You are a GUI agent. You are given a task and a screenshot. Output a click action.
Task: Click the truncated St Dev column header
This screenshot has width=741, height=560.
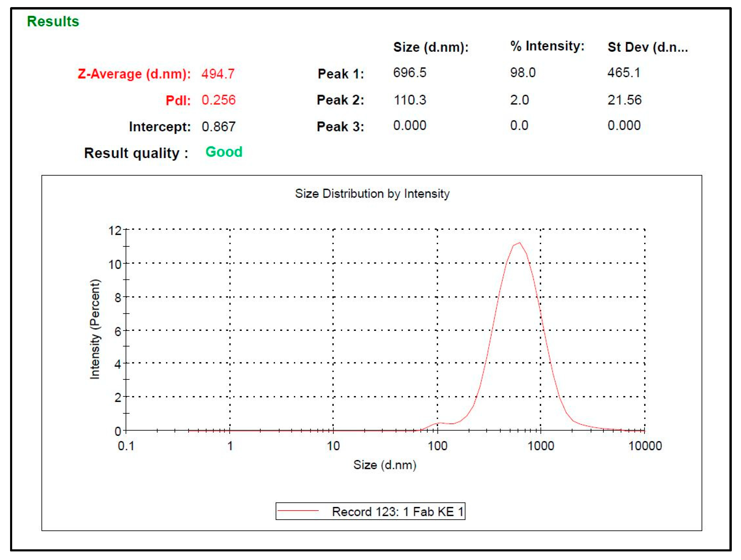coord(648,47)
